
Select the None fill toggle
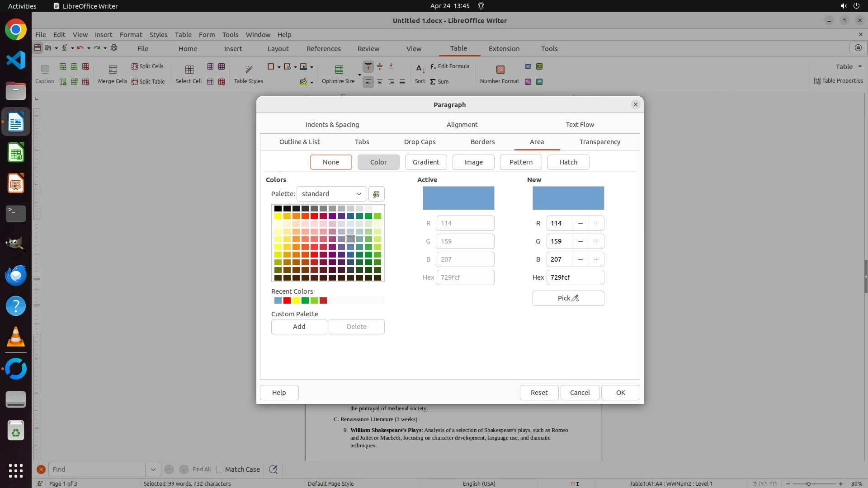331,162
